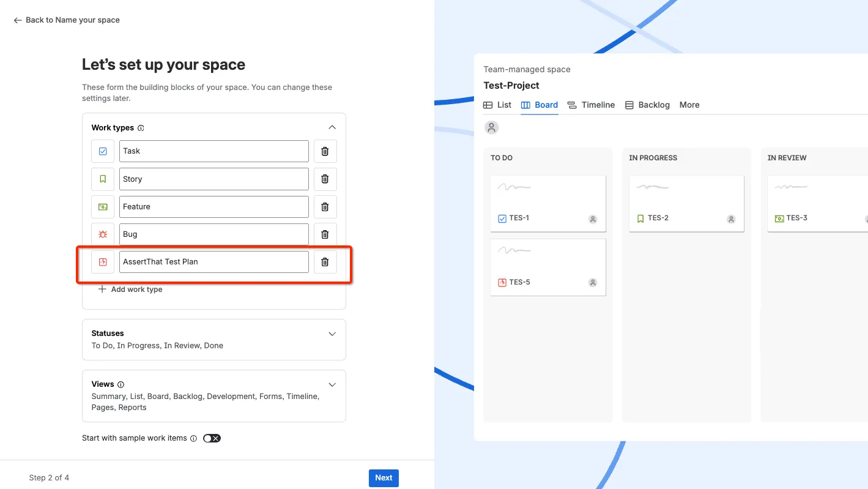Click the Bug work type icon
Image resolution: width=868 pixels, height=489 pixels.
(103, 234)
